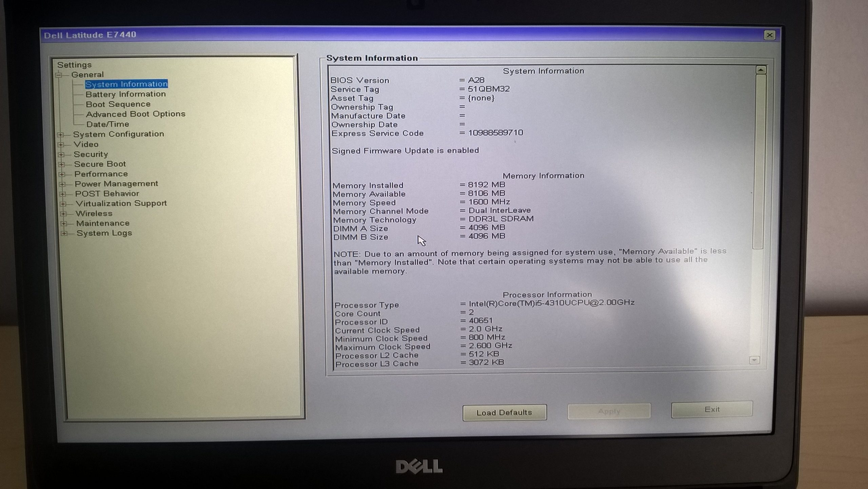Expand the Maintenance node

[63, 223]
